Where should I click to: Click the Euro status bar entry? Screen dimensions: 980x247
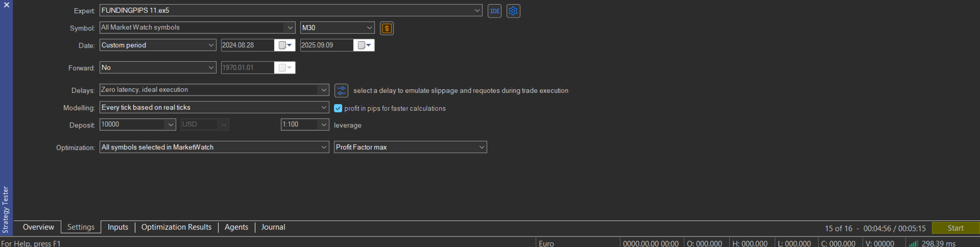(x=546, y=244)
